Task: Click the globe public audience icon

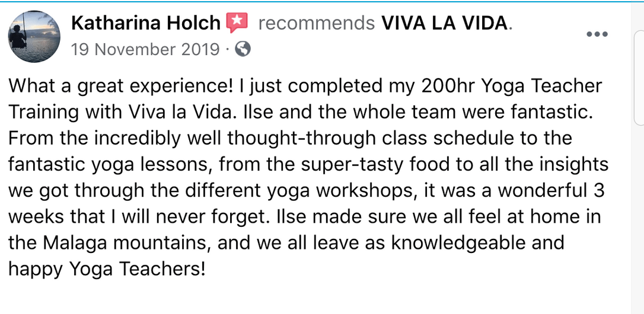Action: click(243, 50)
